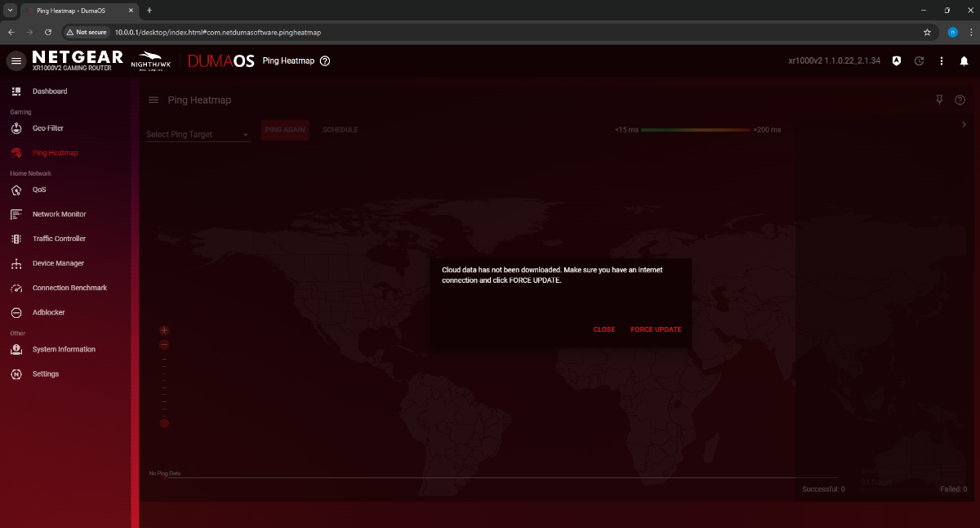Viewport: 980px width, 528px height.
Task: Zoom in on the map with plus
Action: [164, 330]
